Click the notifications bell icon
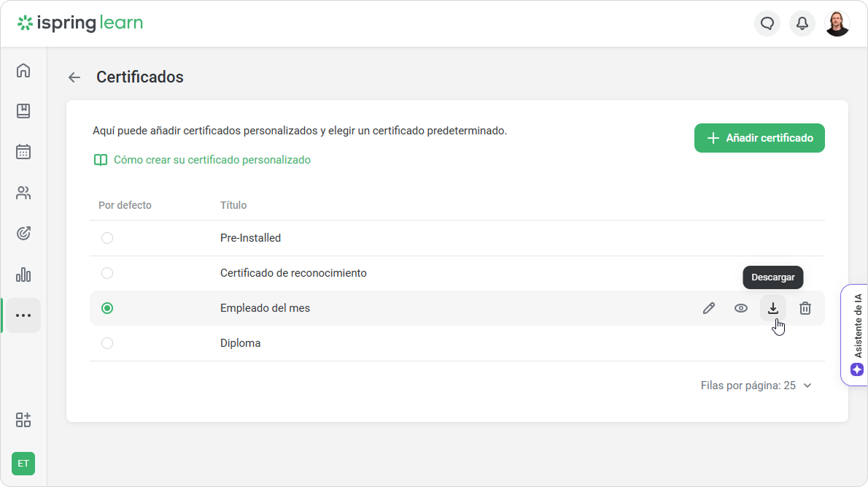Viewport: 868px width, 487px height. [x=802, y=23]
